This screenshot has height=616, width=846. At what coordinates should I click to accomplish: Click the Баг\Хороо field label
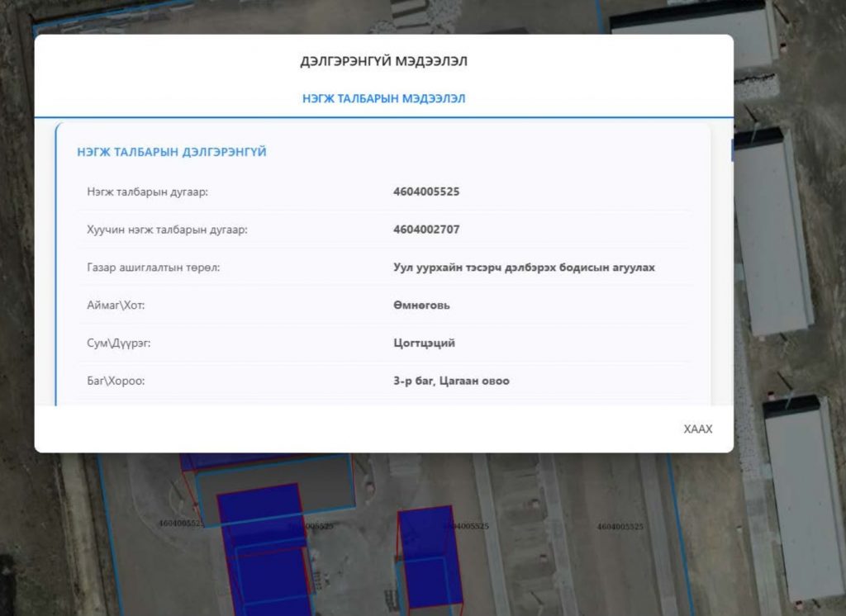point(116,381)
